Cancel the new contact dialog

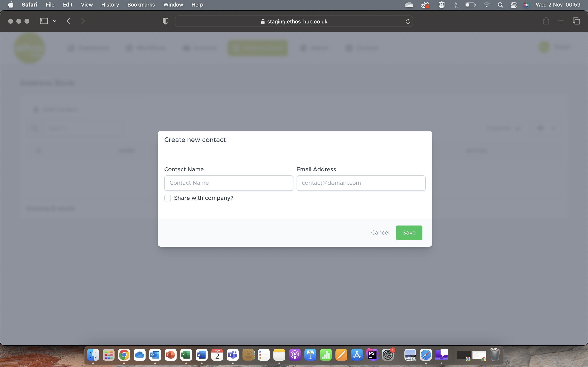380,232
